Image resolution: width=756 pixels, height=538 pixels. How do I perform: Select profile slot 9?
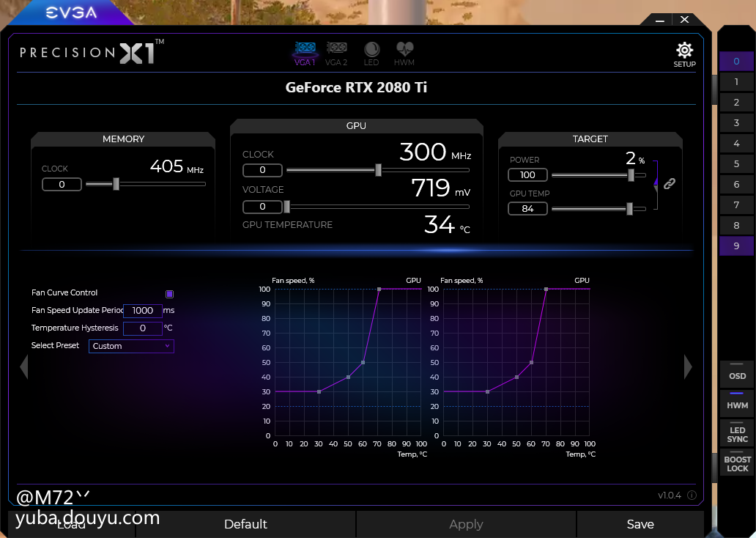click(x=736, y=246)
